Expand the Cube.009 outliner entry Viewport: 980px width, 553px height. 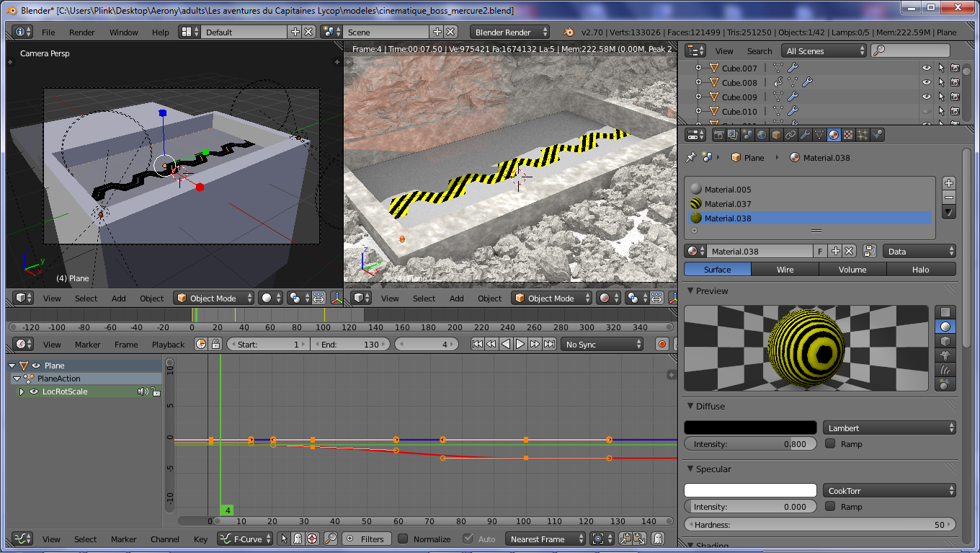[698, 97]
